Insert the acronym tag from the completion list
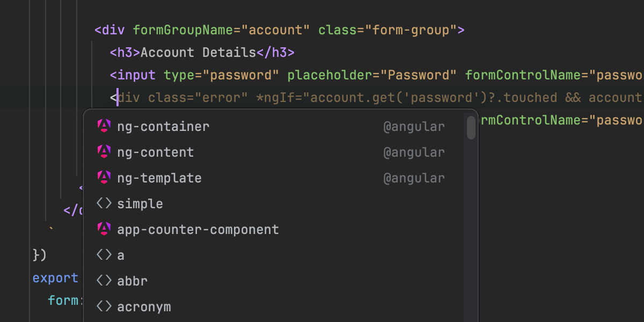 [x=144, y=307]
